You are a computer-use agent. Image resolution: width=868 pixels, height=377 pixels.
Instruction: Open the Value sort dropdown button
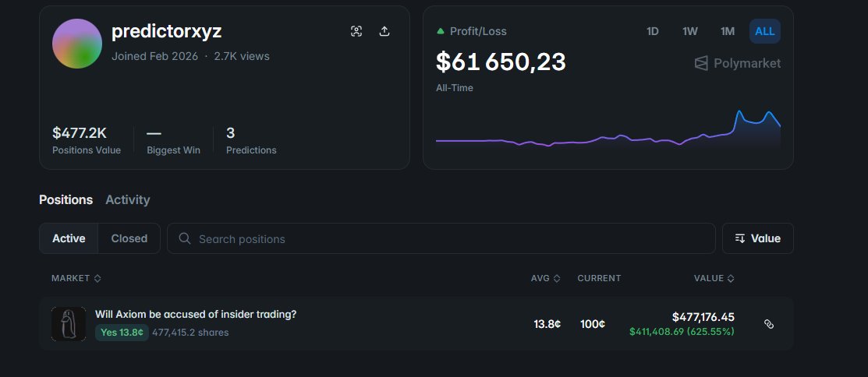tap(758, 238)
